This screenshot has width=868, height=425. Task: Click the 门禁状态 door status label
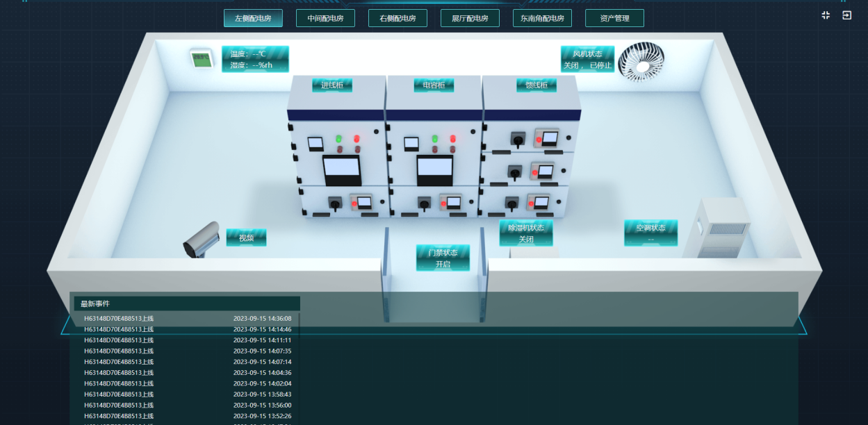[443, 258]
